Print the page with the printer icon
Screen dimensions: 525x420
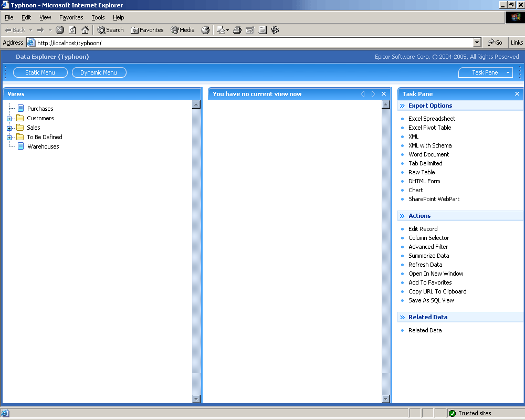point(237,30)
